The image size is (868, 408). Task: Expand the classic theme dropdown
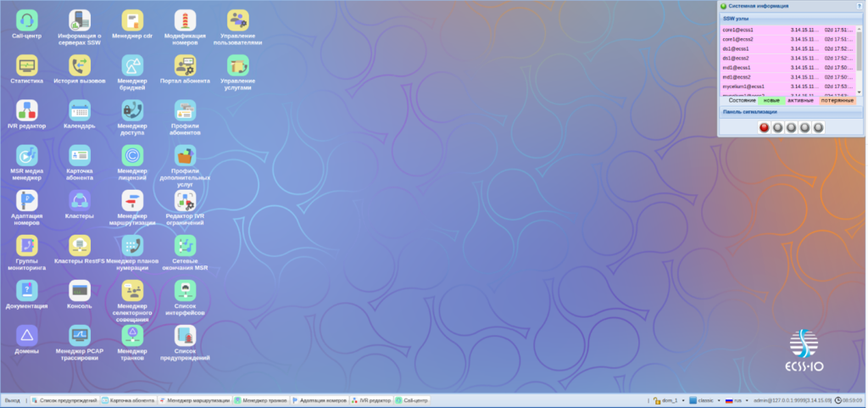point(703,400)
